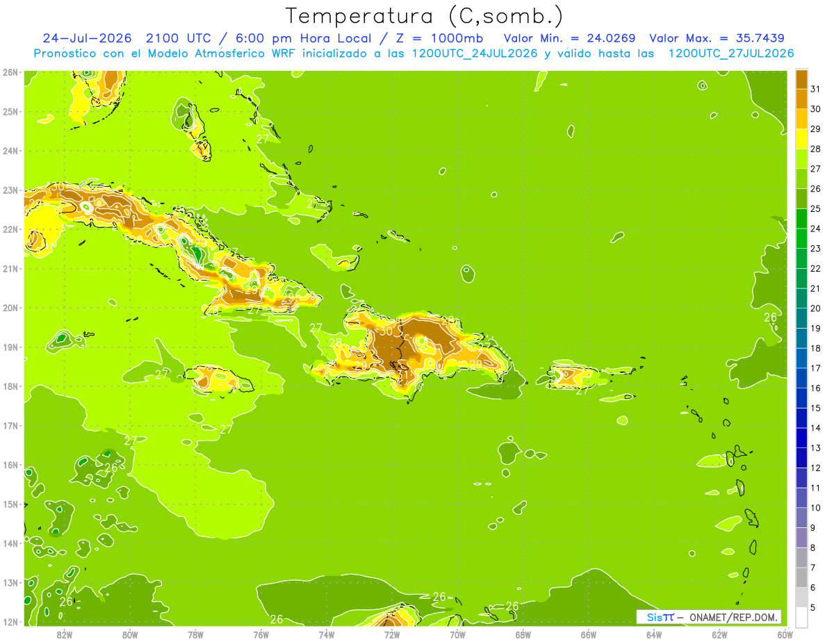
Task: Click the 66W longitude axis label
Action: pyautogui.click(x=588, y=634)
